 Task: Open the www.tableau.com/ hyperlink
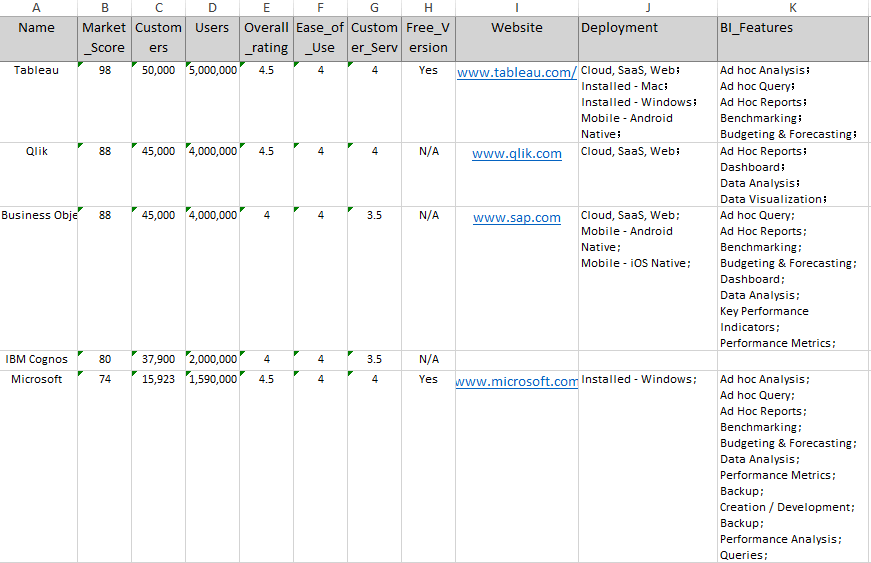click(516, 73)
